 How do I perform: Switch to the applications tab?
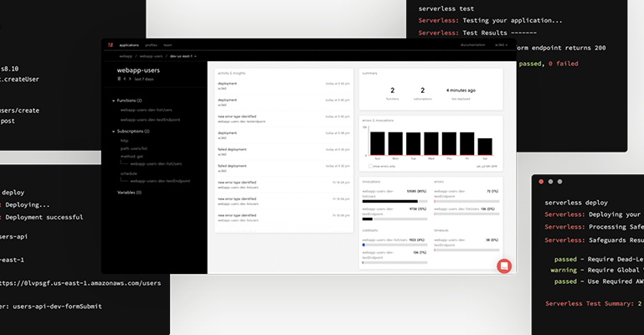[129, 44]
